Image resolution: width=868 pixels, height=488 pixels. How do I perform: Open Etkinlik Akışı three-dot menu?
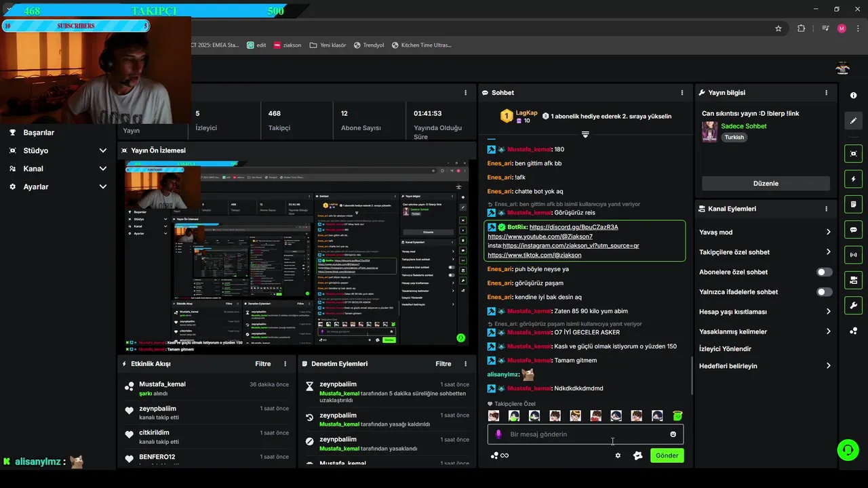pos(285,364)
